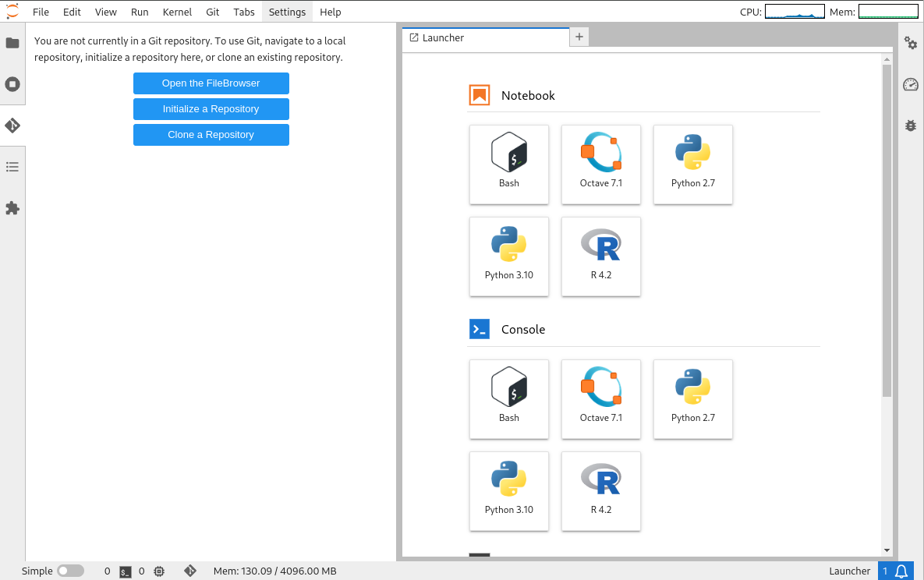Viewport: 924px width, 580px height.
Task: Click the Mem: 130.09 / 4096.00 MB status text
Action: pos(274,571)
